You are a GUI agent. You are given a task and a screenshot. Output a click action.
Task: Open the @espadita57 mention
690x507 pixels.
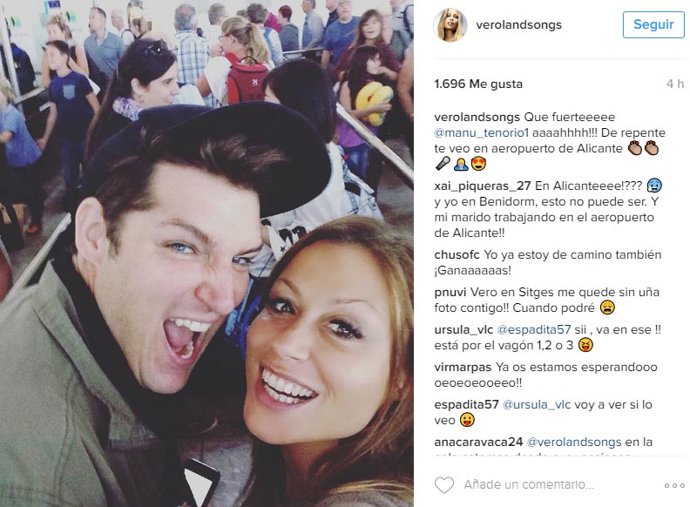(533, 330)
